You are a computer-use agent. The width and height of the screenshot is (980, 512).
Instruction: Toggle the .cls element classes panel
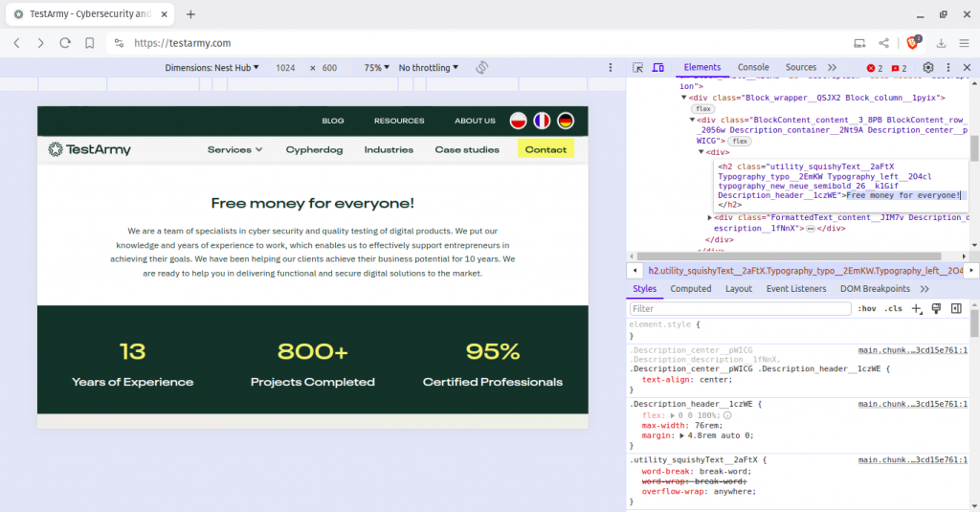893,309
